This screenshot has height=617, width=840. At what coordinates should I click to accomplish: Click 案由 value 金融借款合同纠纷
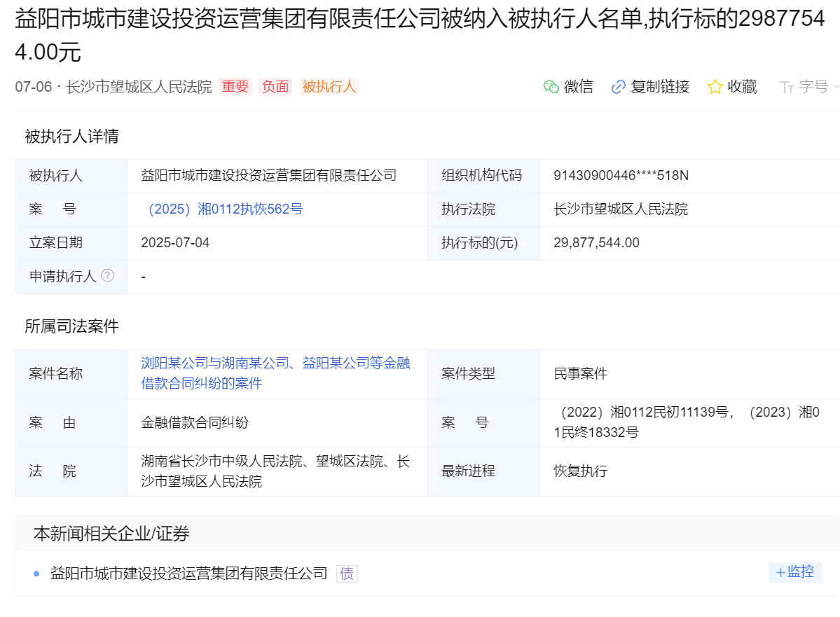click(x=195, y=422)
